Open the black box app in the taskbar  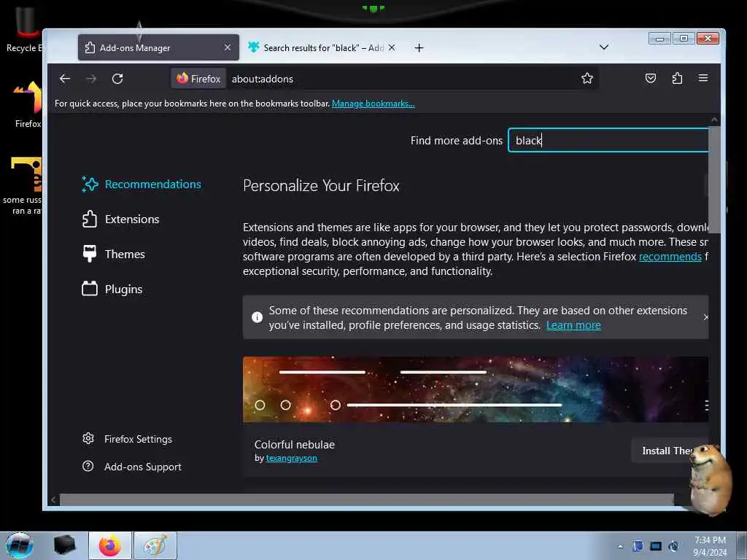click(x=64, y=545)
